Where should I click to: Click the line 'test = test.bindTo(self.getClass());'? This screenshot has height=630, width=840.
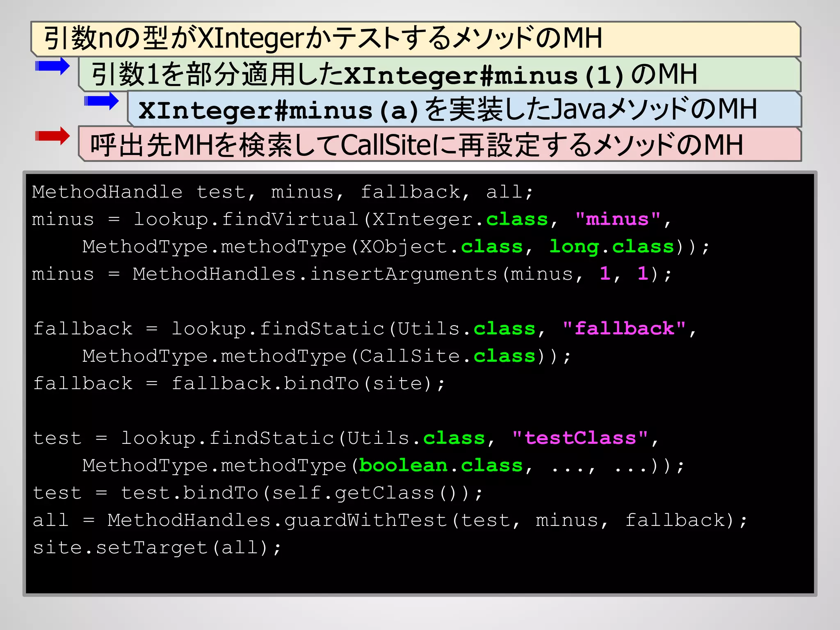[x=258, y=493]
